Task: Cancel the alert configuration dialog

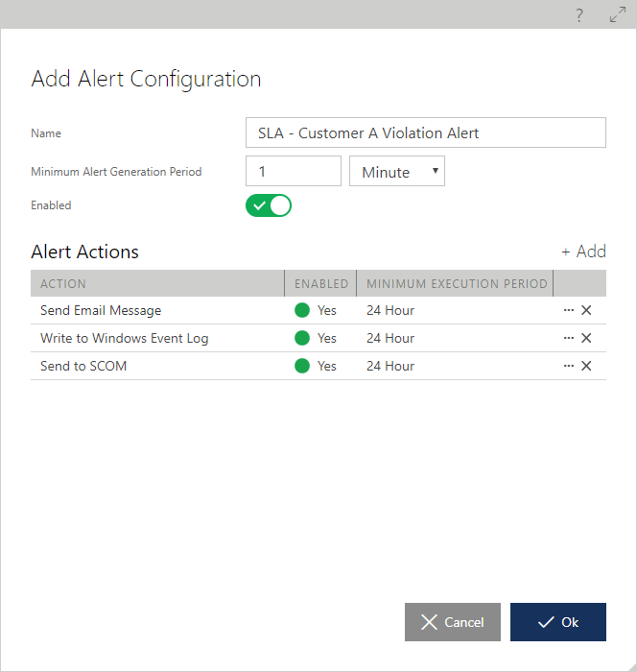Action: pos(453,622)
